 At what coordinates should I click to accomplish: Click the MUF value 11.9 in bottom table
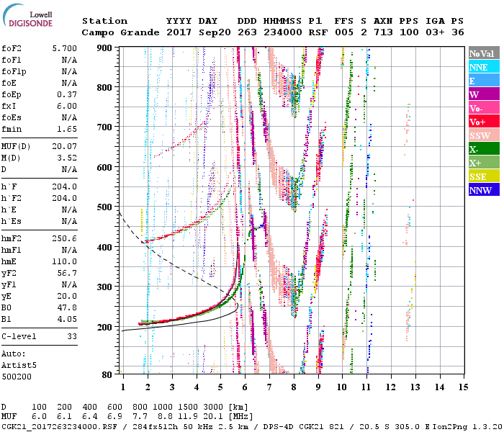188,416
